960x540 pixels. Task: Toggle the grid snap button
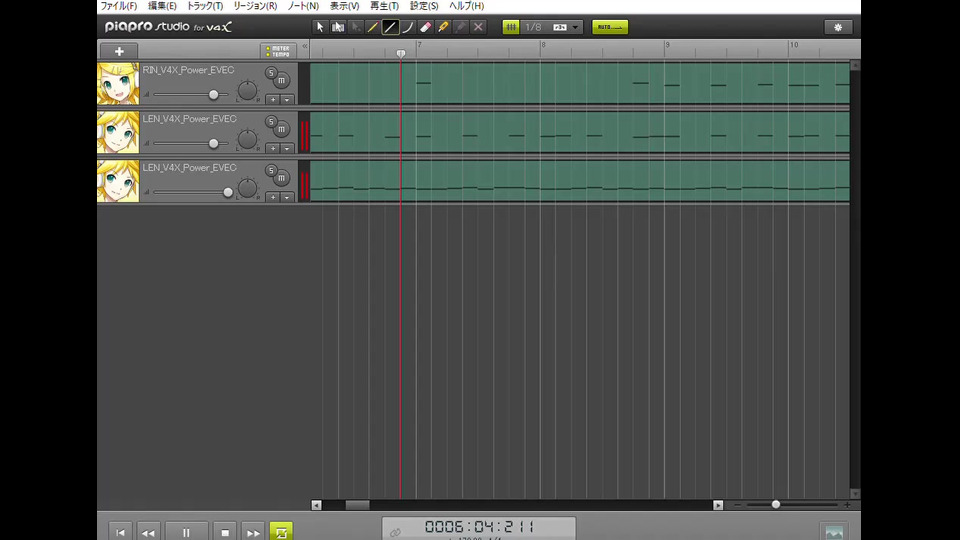[511, 27]
